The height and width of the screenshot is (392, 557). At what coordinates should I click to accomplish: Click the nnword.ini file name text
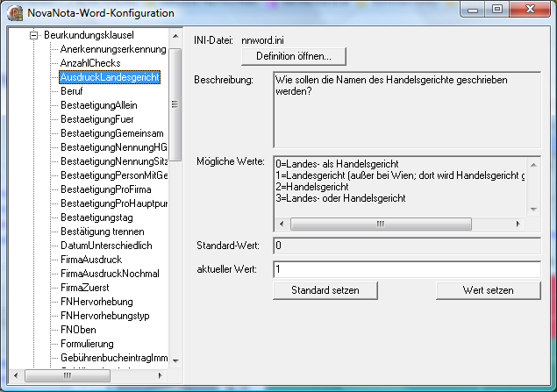click(262, 40)
